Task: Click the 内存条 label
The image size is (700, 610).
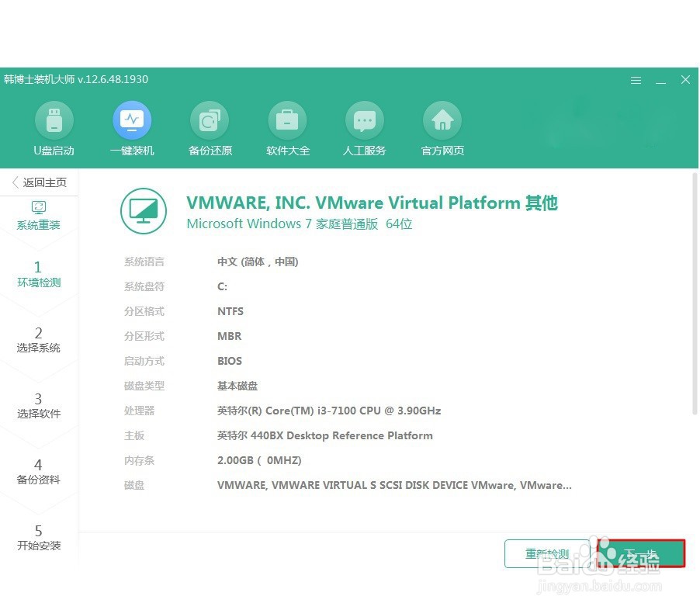Action: [139, 460]
